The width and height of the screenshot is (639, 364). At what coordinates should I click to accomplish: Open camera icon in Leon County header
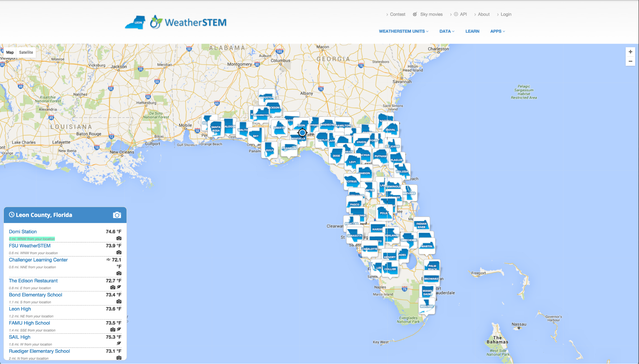coord(117,215)
